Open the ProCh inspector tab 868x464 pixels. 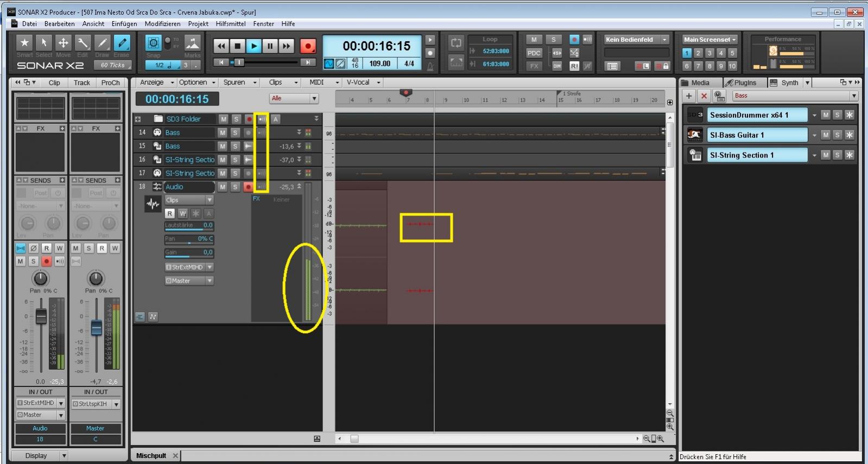(x=111, y=82)
